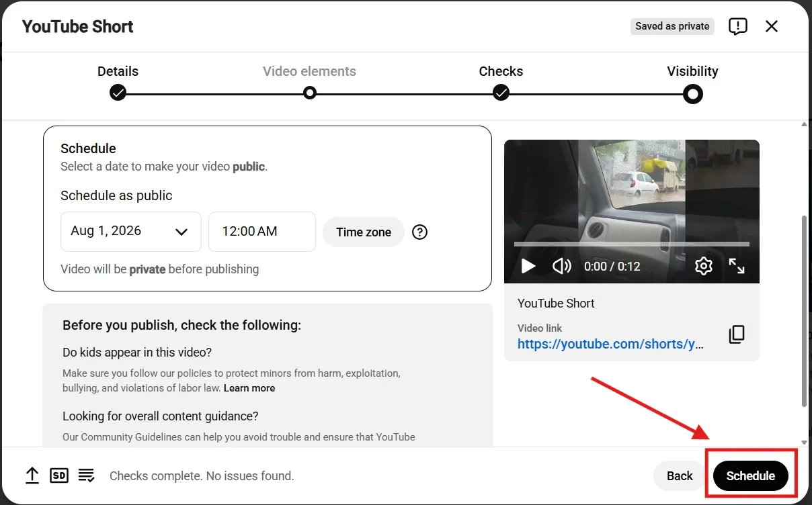812x505 pixels.
Task: Click the Schedule button
Action: pyautogui.click(x=751, y=476)
